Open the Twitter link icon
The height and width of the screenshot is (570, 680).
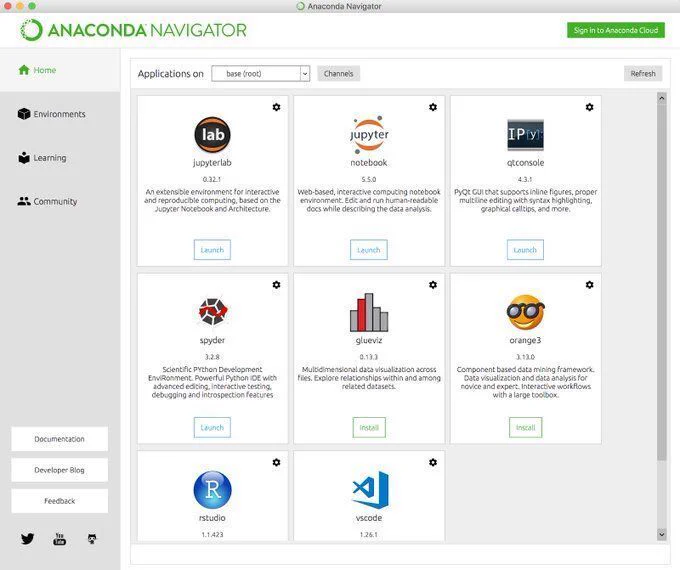[x=27, y=539]
